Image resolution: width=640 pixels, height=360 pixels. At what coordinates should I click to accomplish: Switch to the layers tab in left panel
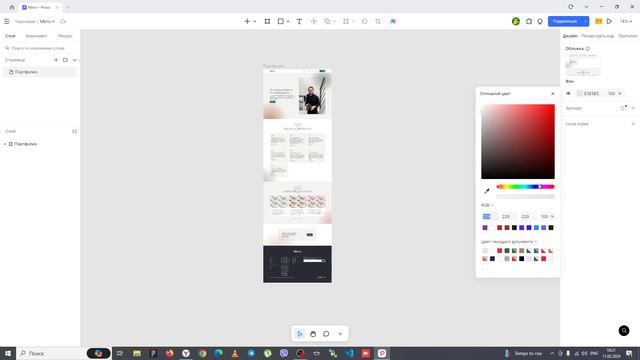[10, 36]
